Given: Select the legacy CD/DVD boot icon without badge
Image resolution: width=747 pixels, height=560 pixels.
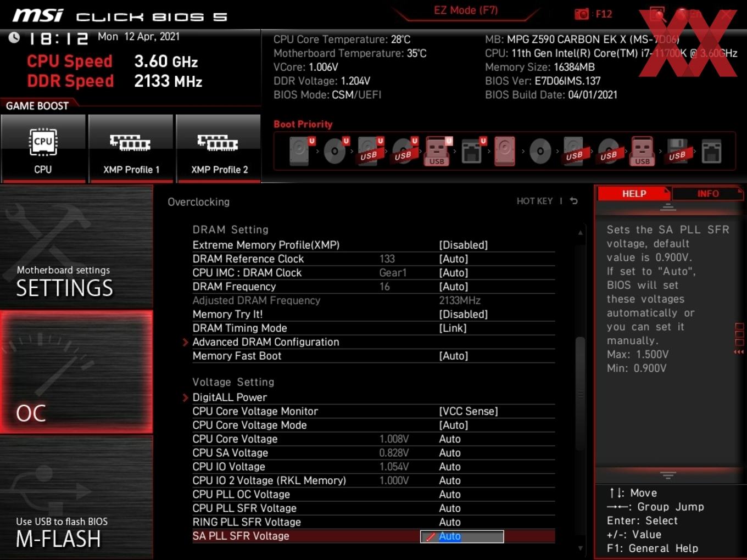Looking at the screenshot, I should tap(540, 151).
